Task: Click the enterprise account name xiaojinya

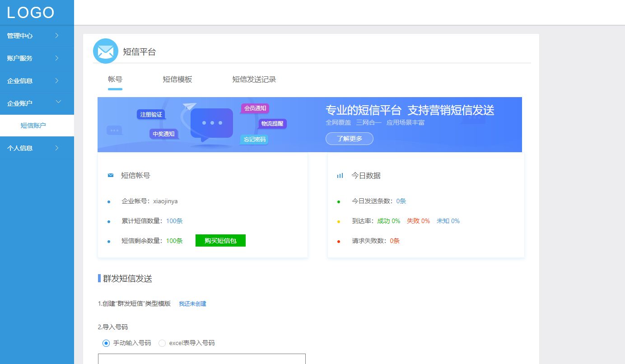Action: [x=165, y=201]
